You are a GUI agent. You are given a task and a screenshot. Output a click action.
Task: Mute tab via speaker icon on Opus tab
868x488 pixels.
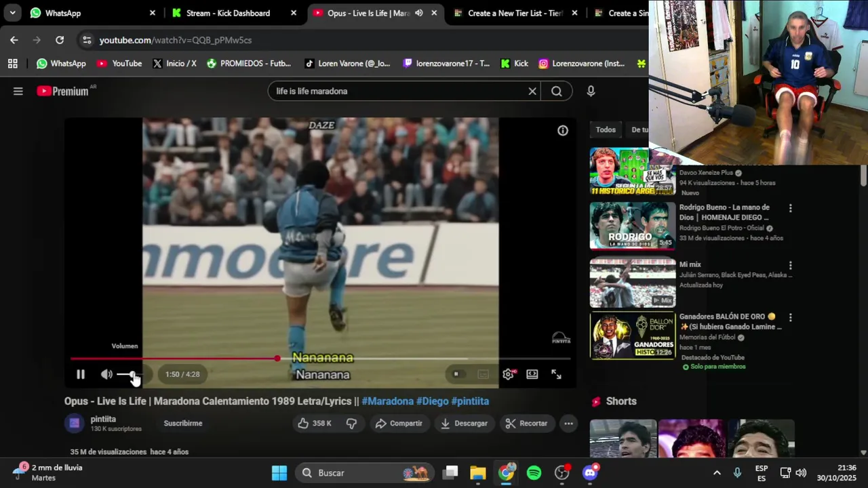pos(419,13)
